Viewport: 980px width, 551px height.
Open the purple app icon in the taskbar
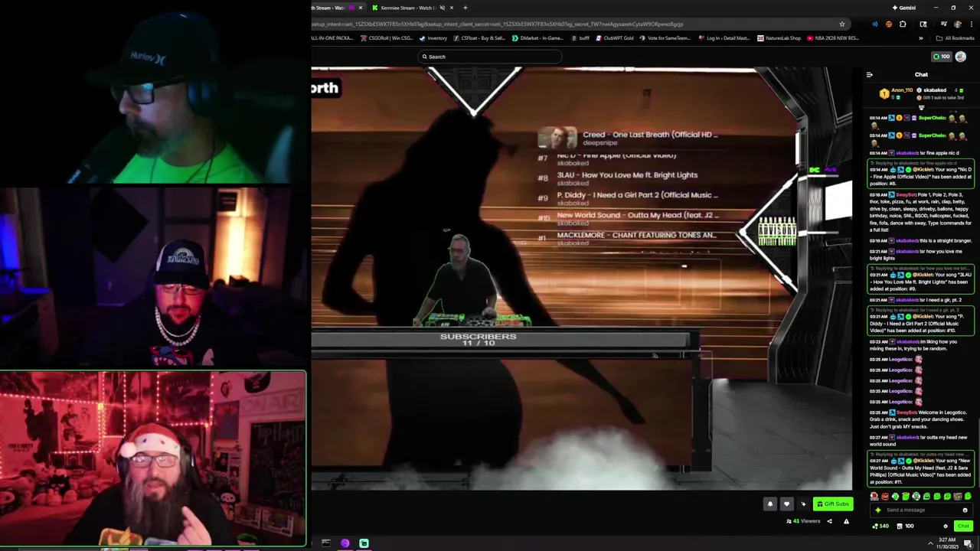click(x=345, y=543)
